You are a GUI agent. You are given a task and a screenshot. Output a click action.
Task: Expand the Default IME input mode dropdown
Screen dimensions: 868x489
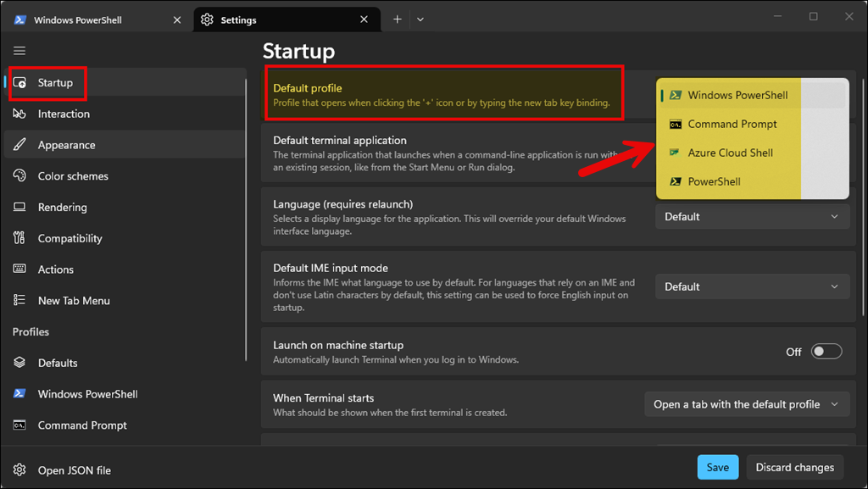[751, 286]
